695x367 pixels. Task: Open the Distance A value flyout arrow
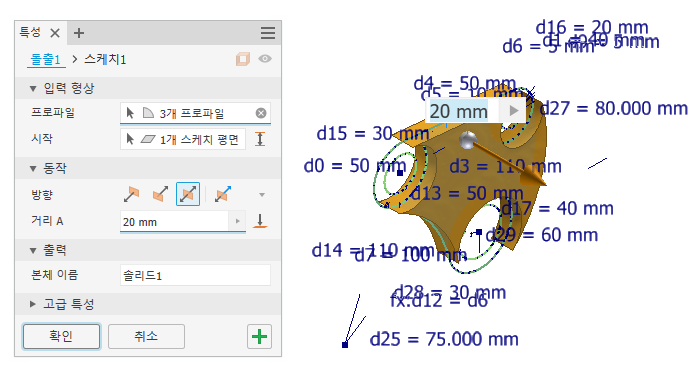[238, 221]
